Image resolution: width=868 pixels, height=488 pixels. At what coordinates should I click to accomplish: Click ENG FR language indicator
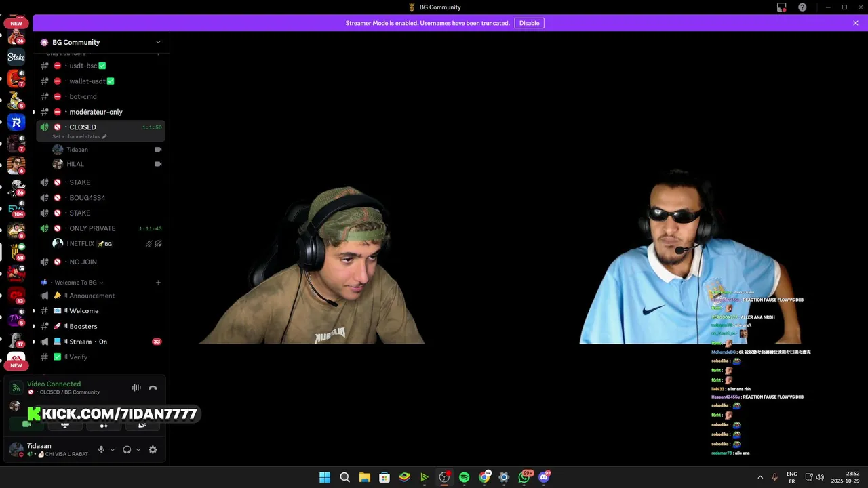click(x=791, y=477)
